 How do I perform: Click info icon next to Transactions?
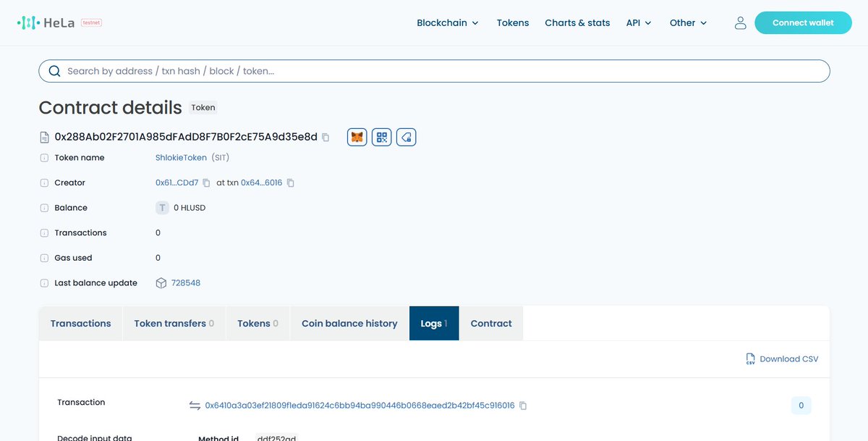pos(44,233)
